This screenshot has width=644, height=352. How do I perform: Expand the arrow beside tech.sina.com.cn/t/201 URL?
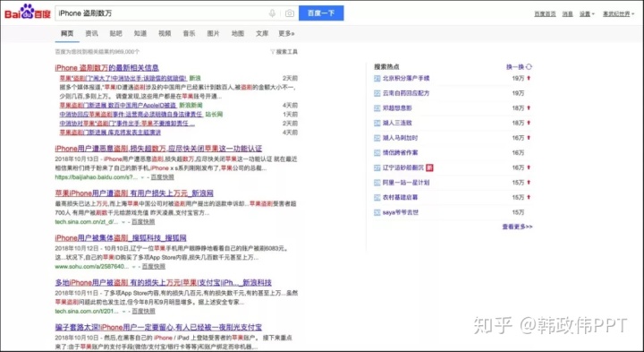[124, 312]
